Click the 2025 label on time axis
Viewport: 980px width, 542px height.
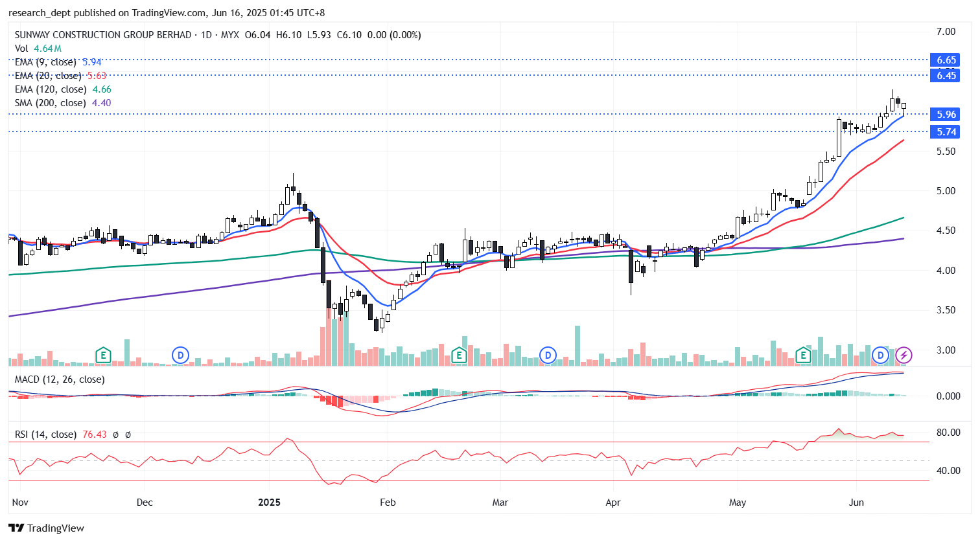click(x=269, y=502)
